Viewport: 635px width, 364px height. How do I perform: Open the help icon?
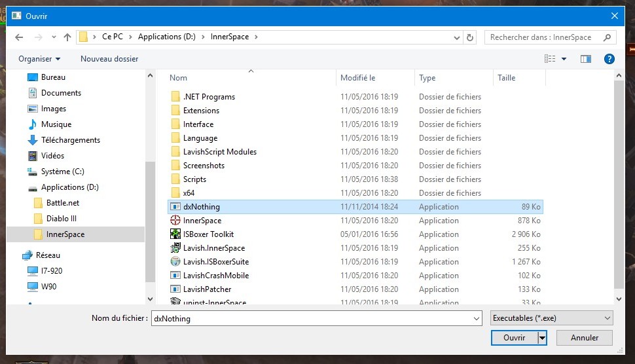pyautogui.click(x=609, y=59)
